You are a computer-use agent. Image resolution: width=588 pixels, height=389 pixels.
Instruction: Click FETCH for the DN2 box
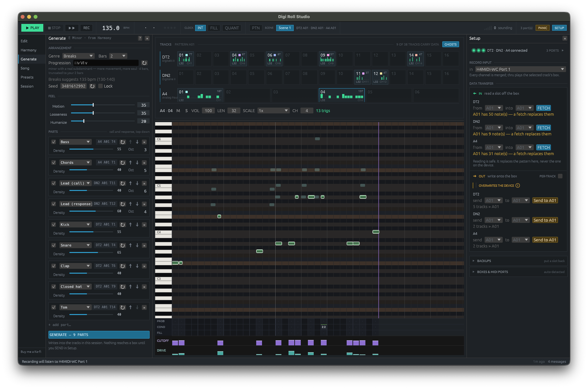click(543, 128)
